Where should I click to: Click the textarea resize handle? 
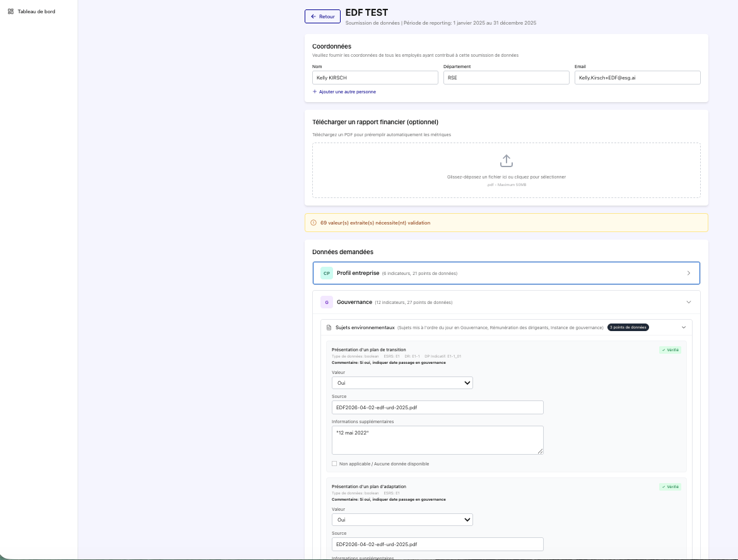541,452
